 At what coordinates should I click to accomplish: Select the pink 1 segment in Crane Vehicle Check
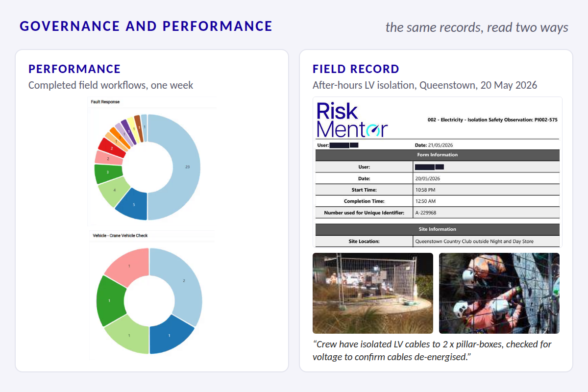(129, 266)
